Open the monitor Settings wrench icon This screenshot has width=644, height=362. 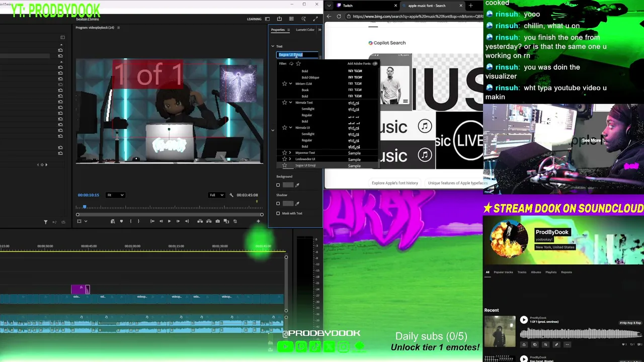click(231, 195)
